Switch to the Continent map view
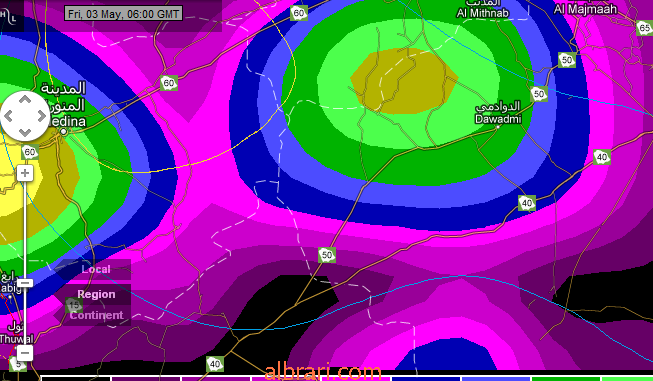The width and height of the screenshot is (653, 381). (x=96, y=315)
